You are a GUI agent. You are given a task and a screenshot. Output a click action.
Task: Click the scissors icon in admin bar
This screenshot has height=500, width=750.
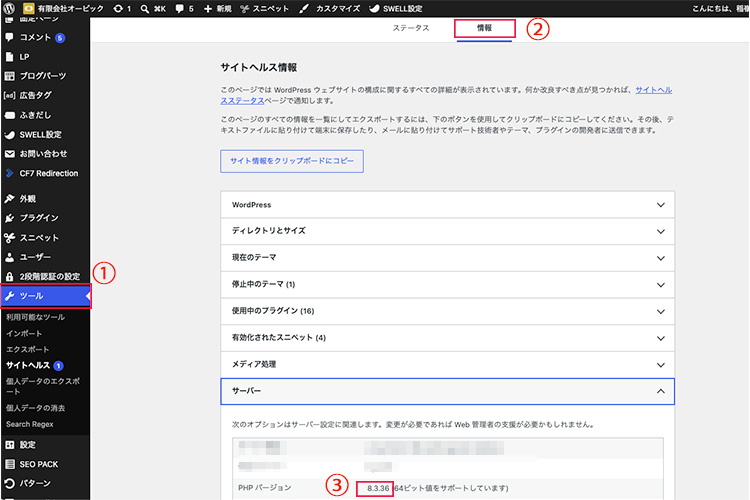pyautogui.click(x=244, y=9)
